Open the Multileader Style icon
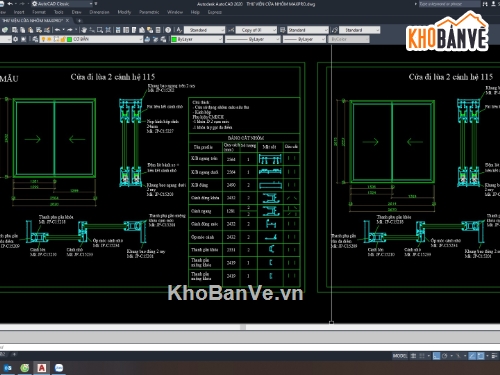 coord(334,30)
